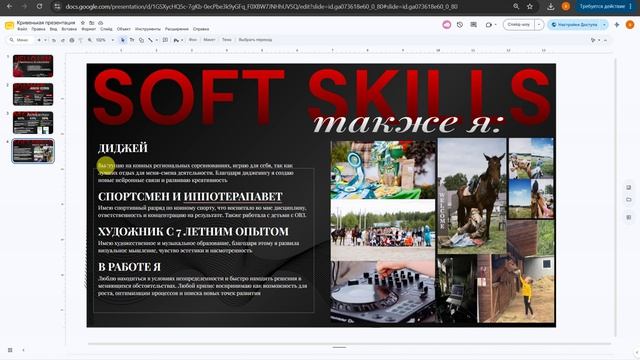
Task: Choose the Select cursor tool
Action: pos(123,40)
